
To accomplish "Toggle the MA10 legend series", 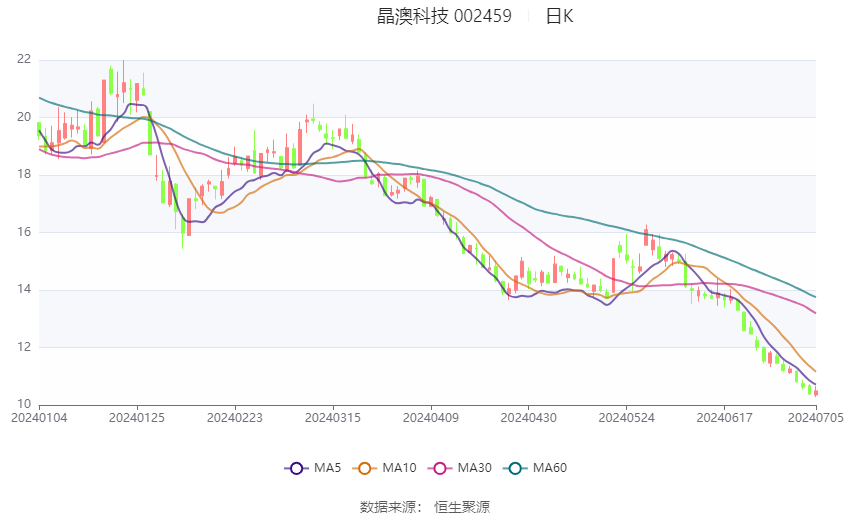I will pyautogui.click(x=384, y=468).
